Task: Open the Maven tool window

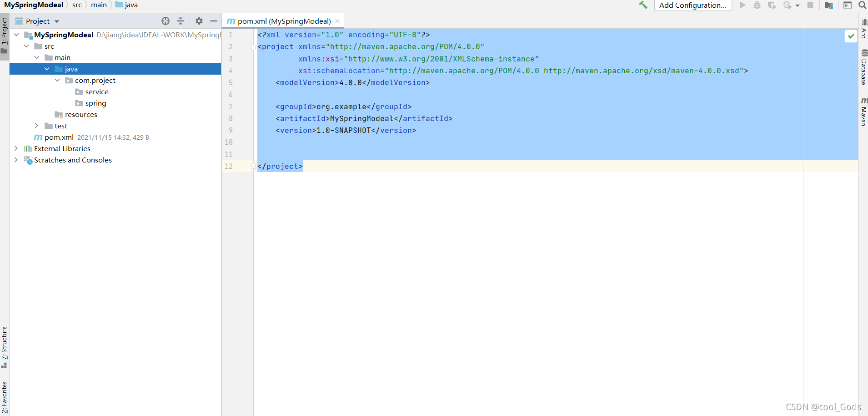Action: coord(864,112)
